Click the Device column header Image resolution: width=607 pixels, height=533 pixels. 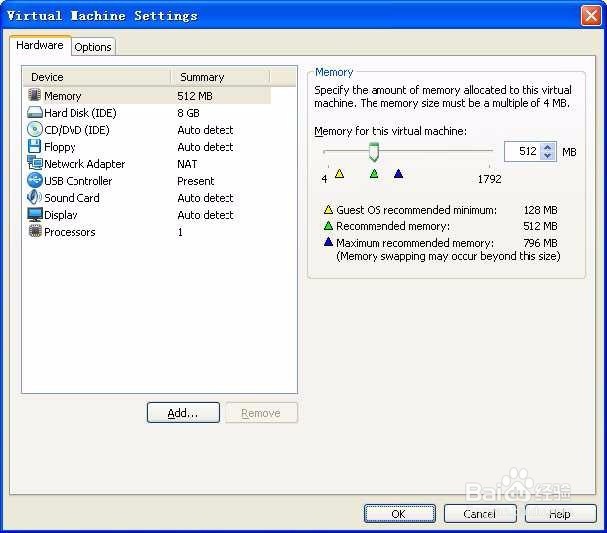click(x=97, y=77)
